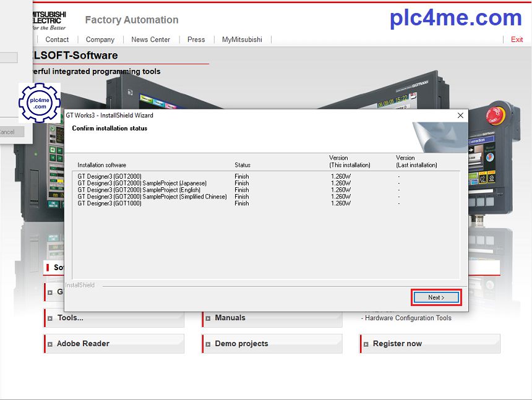Select the SampleProject (English) list row
Viewport: 532px width, 400px height.
139,190
